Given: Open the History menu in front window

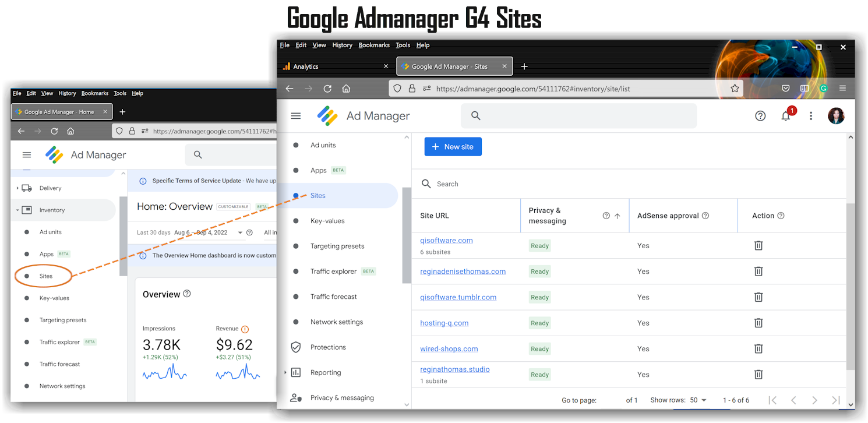Looking at the screenshot, I should [x=342, y=45].
